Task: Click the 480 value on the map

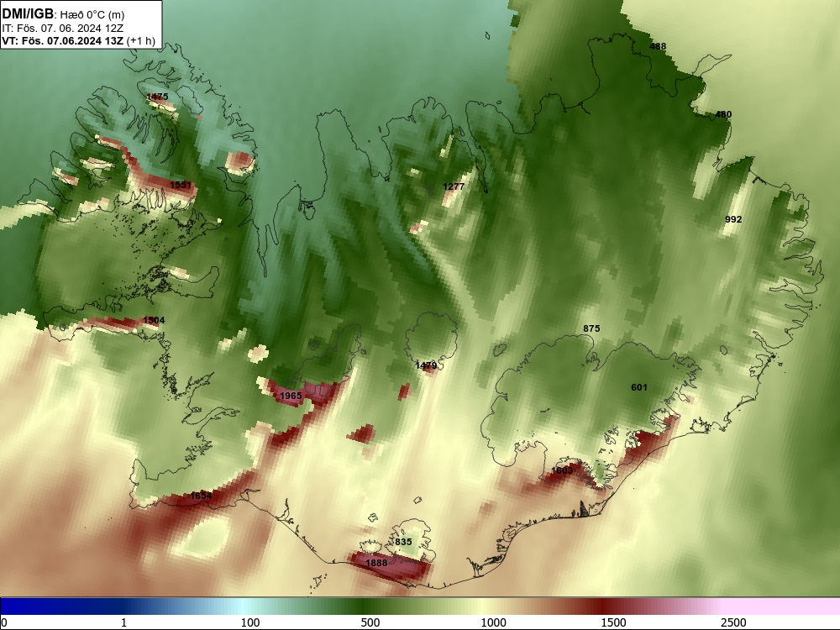Action: [723, 114]
